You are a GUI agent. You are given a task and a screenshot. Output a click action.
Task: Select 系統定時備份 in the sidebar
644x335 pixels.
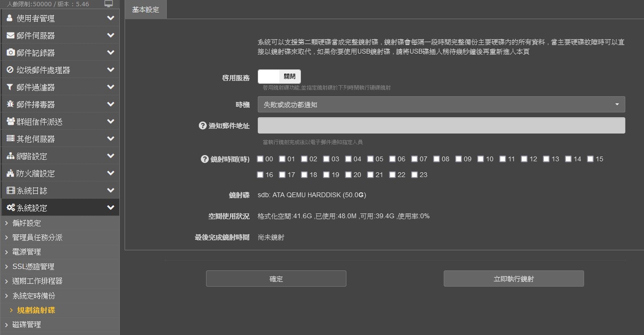point(34,296)
